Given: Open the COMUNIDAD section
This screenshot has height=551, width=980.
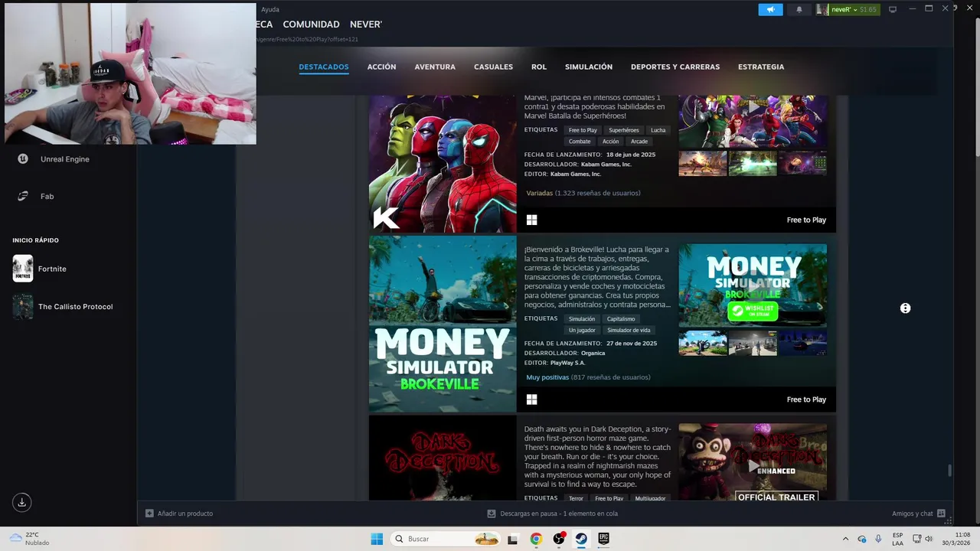Looking at the screenshot, I should click(x=311, y=24).
